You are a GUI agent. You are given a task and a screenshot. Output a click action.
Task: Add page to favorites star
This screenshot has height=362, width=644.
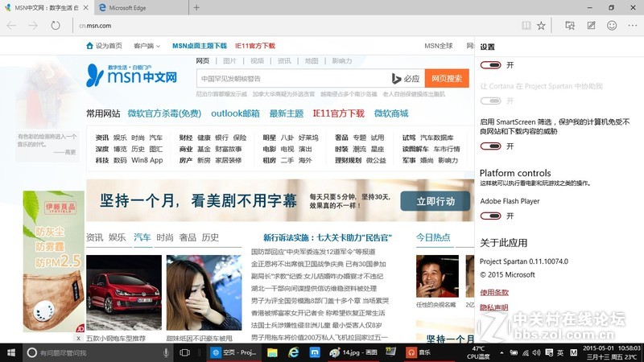pyautogui.click(x=541, y=26)
